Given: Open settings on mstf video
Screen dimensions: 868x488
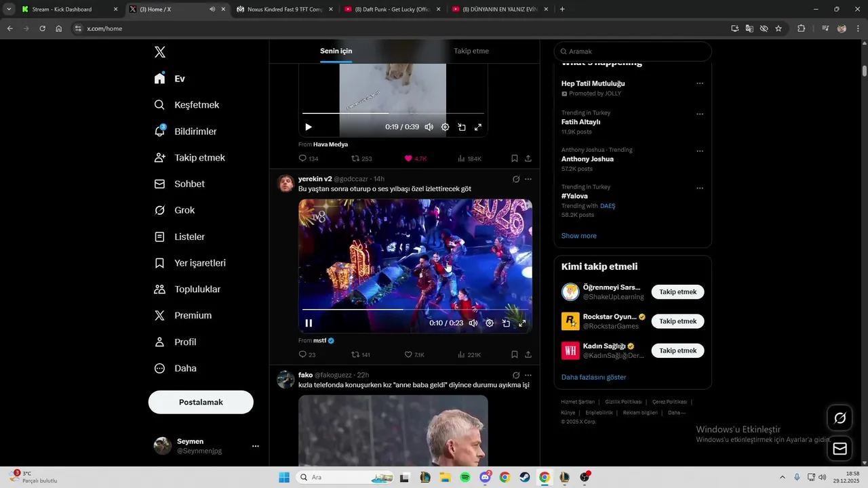Looking at the screenshot, I should point(490,323).
